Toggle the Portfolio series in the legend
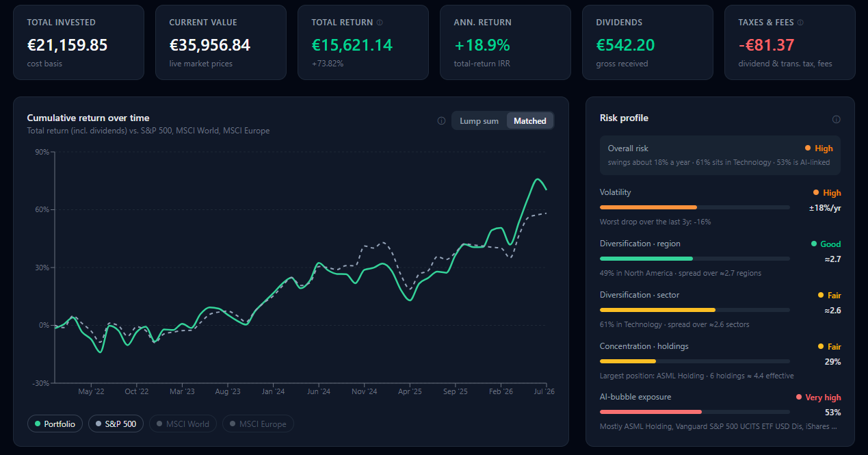 pyautogui.click(x=55, y=424)
